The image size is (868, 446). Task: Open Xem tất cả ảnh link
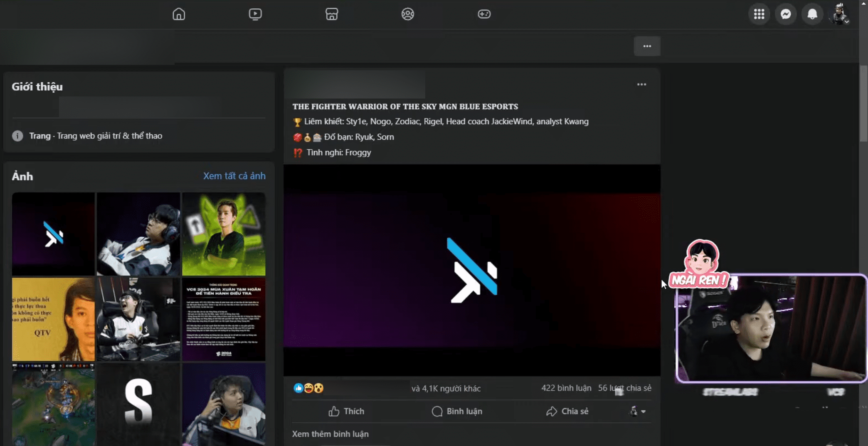tap(234, 176)
